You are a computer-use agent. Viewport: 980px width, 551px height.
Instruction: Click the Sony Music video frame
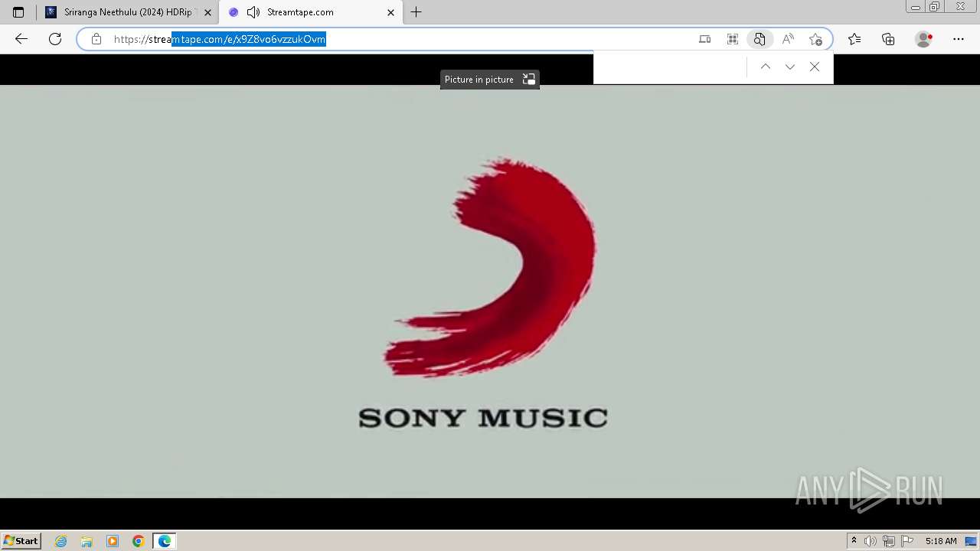click(490, 292)
